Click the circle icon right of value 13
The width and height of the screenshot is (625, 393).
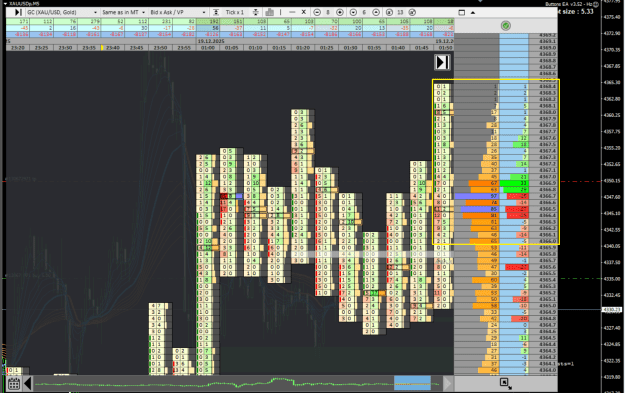click(x=412, y=12)
